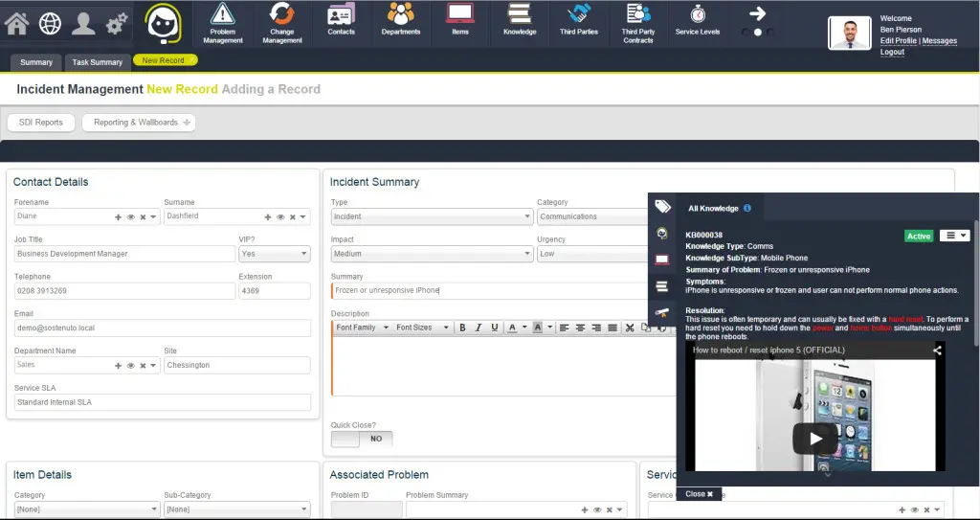Screen dimensions: 980x520
Task: Click the Active status badge
Action: click(x=919, y=236)
